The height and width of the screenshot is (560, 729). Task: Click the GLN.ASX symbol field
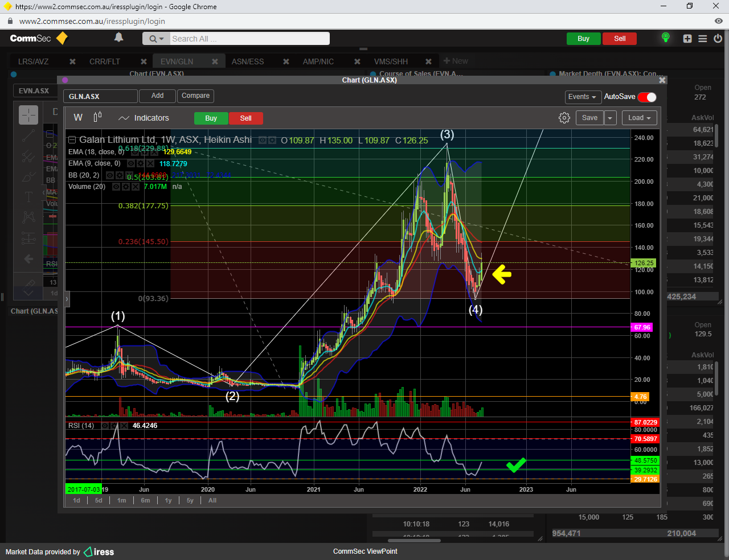[x=100, y=96]
